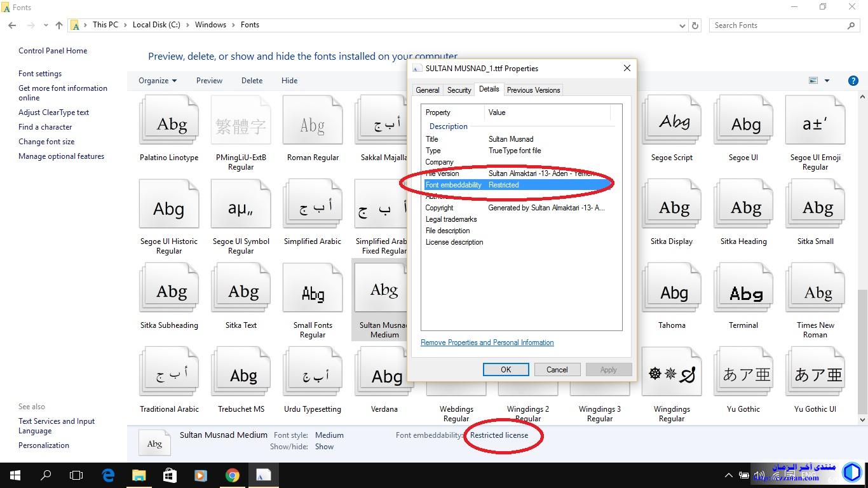Select the Trebuchet MS font icon

coord(241,374)
